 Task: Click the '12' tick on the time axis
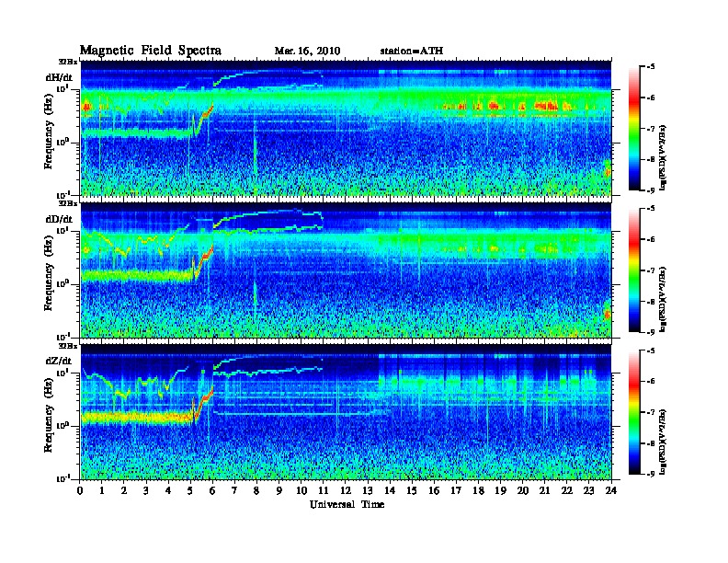tap(346, 490)
